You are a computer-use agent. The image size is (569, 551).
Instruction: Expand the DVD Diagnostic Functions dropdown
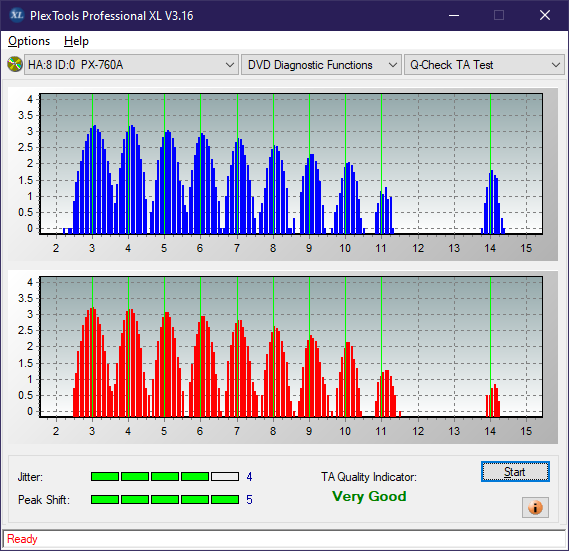click(322, 65)
